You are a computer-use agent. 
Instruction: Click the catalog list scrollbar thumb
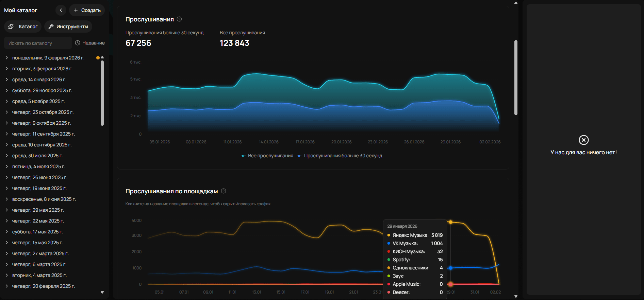(102, 92)
